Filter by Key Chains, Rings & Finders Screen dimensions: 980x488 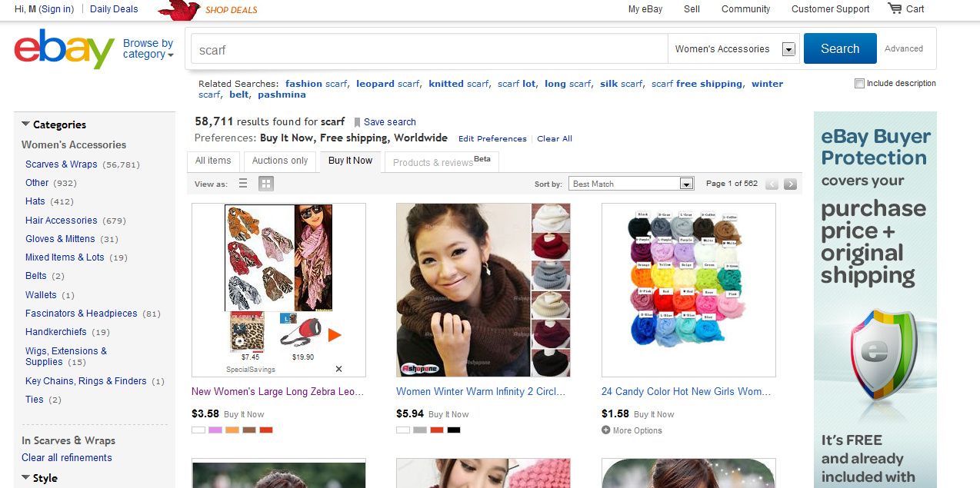pyautogui.click(x=86, y=381)
